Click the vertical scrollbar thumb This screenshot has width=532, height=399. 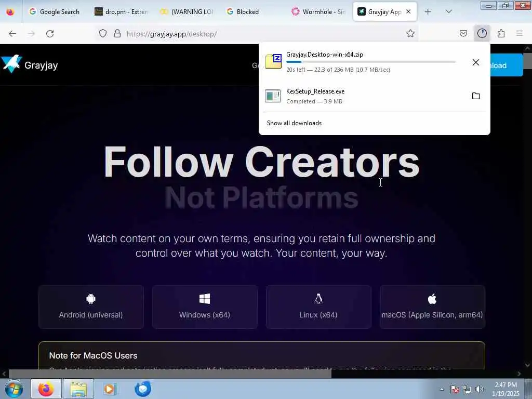(528, 61)
